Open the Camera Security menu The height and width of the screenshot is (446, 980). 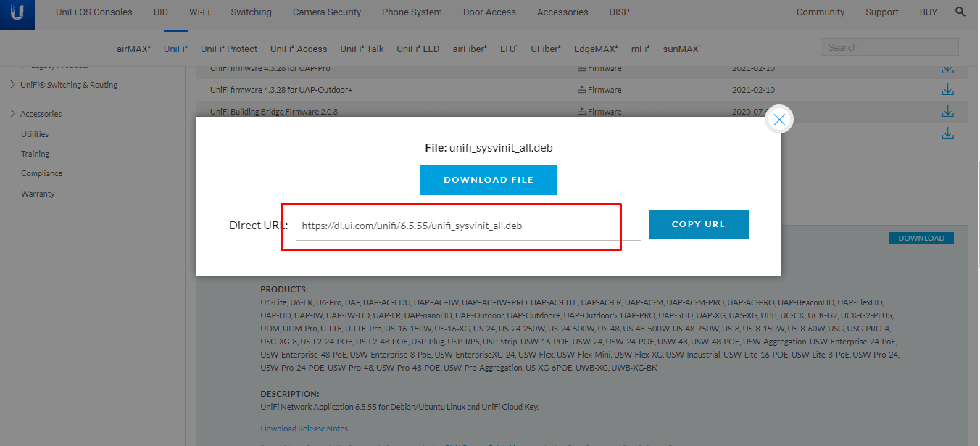(326, 12)
